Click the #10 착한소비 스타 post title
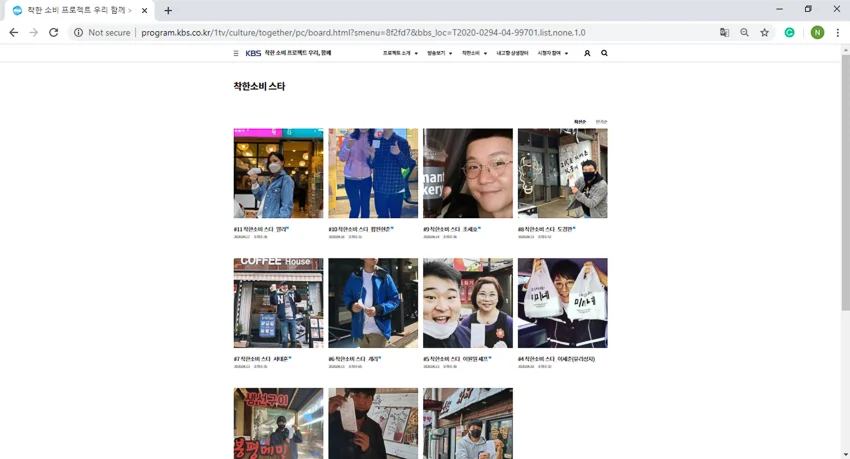Screen dimensions: 850x459 point(361,229)
